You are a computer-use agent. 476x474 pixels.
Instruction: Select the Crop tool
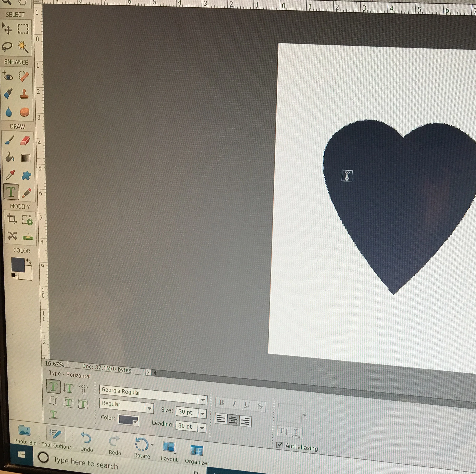[x=11, y=219]
